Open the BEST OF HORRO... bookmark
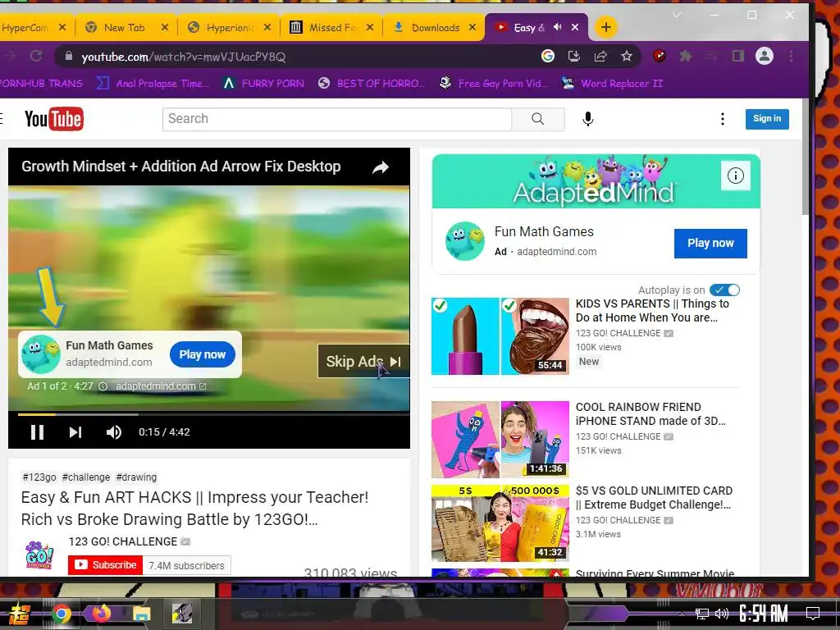The image size is (840, 630). [372, 84]
